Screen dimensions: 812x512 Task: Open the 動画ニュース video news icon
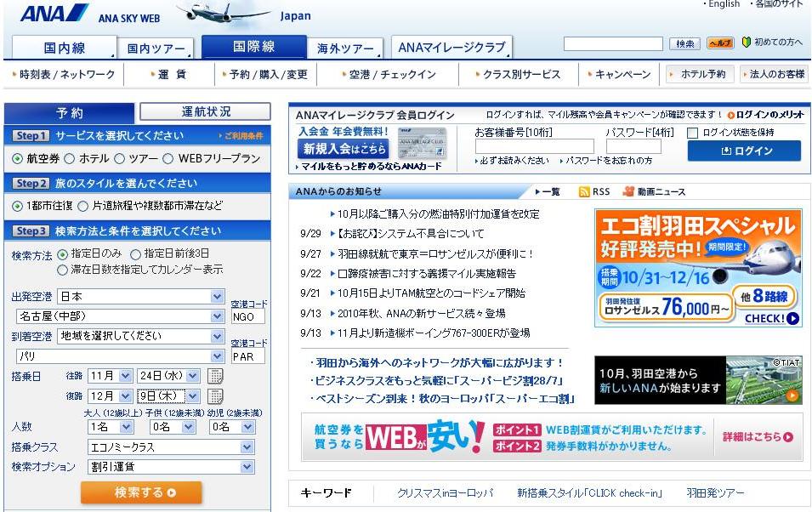tap(629, 192)
